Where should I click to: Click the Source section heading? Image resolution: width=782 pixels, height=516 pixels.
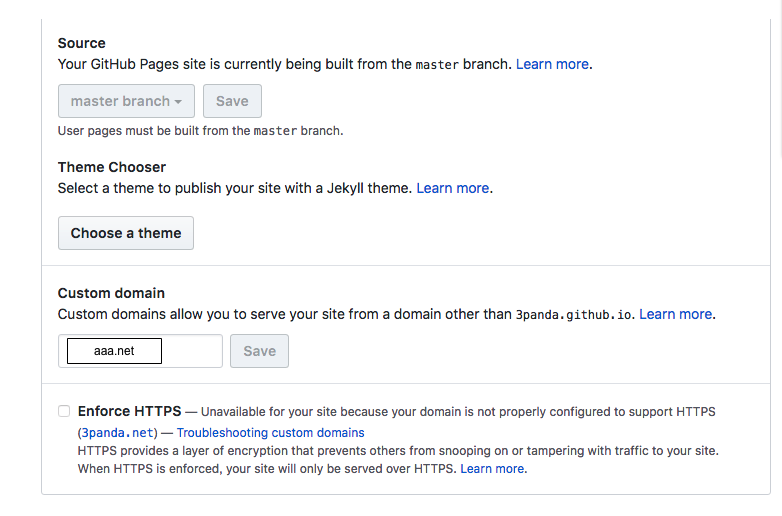point(82,43)
